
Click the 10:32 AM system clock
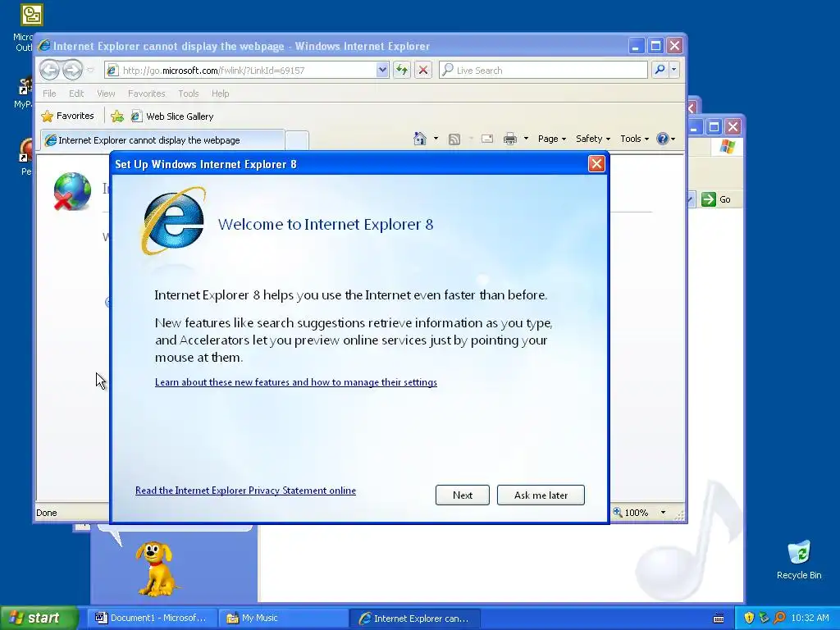tap(810, 618)
